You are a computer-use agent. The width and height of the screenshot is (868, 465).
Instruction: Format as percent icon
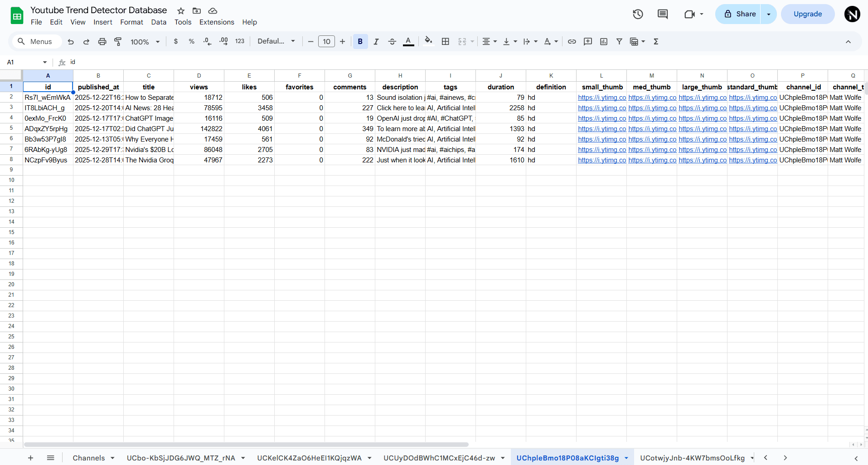[x=192, y=41]
